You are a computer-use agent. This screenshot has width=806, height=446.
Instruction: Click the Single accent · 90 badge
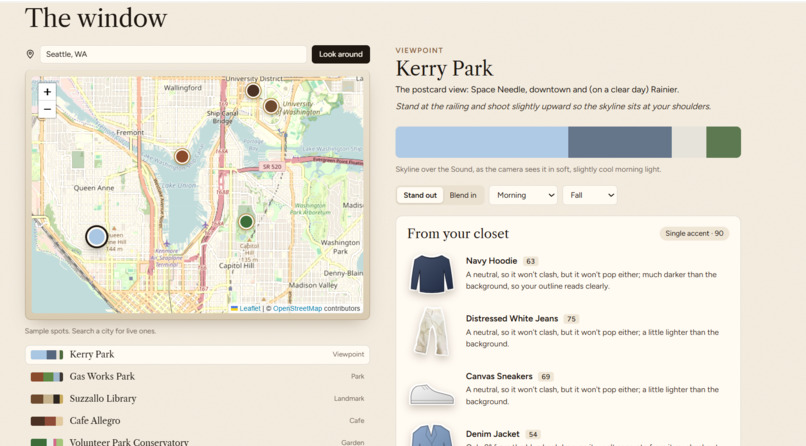(x=694, y=233)
